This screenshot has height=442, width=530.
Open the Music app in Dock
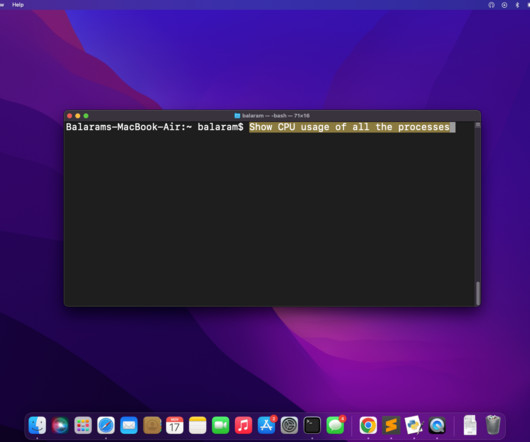click(243, 425)
